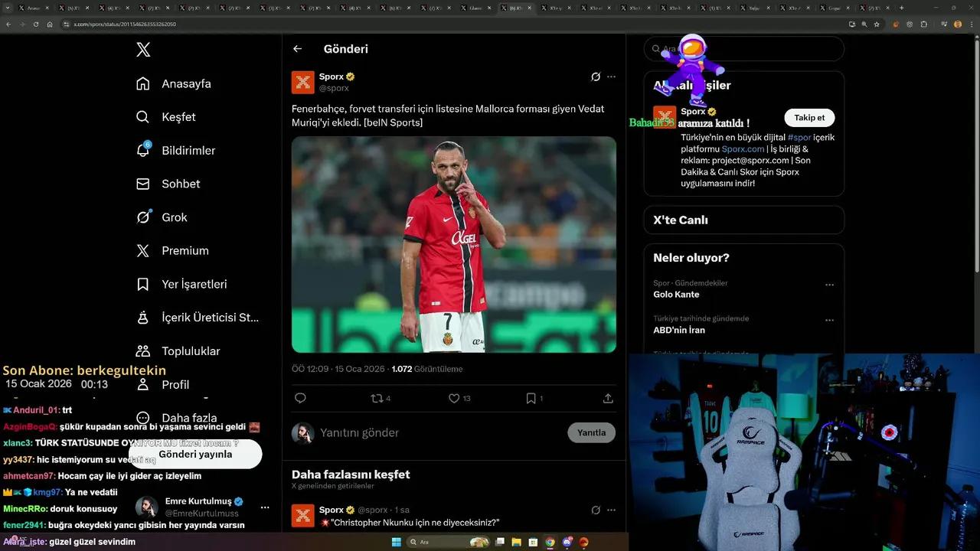Click the Ara search box on X
Viewport: 980px width, 551px height.
click(743, 49)
